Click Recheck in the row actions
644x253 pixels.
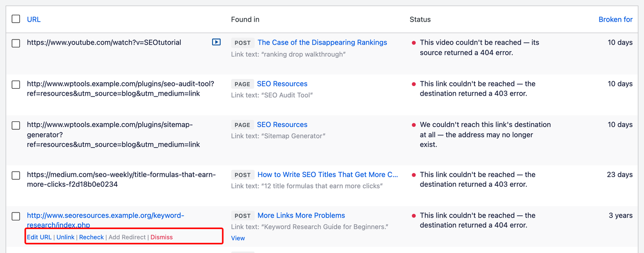point(92,237)
